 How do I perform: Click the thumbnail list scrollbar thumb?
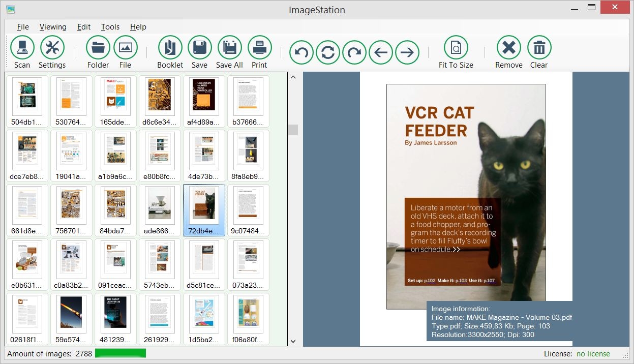[293, 130]
